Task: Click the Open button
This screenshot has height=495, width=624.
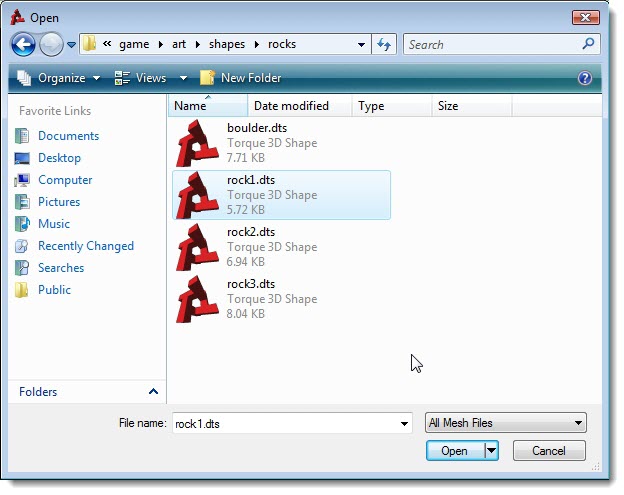Action: 455,451
